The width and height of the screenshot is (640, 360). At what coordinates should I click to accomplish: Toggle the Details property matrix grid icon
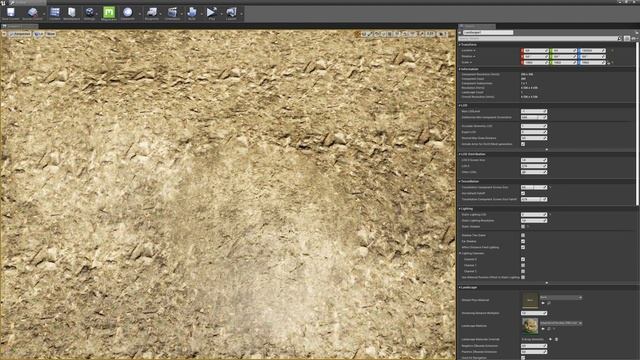point(627,38)
